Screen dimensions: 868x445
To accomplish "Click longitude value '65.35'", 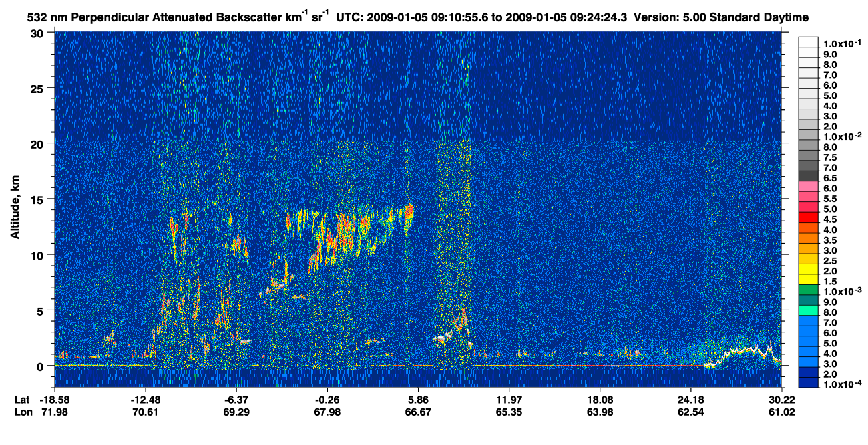I will [509, 412].
